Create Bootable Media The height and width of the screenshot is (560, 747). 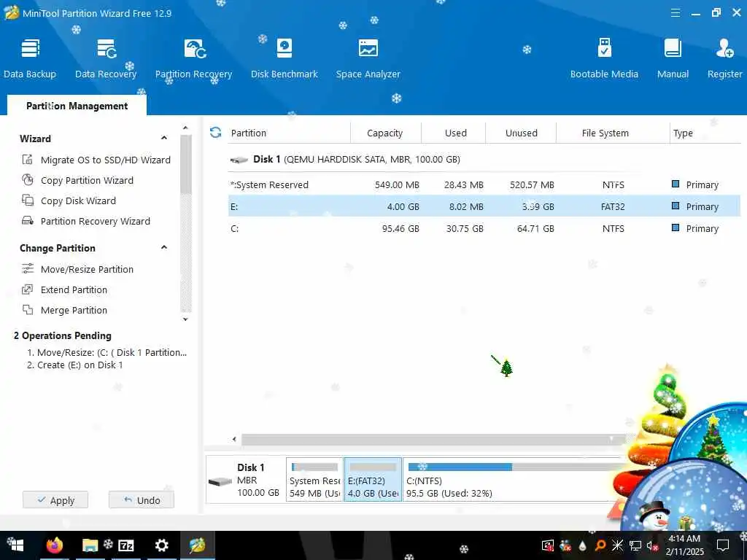click(x=604, y=58)
